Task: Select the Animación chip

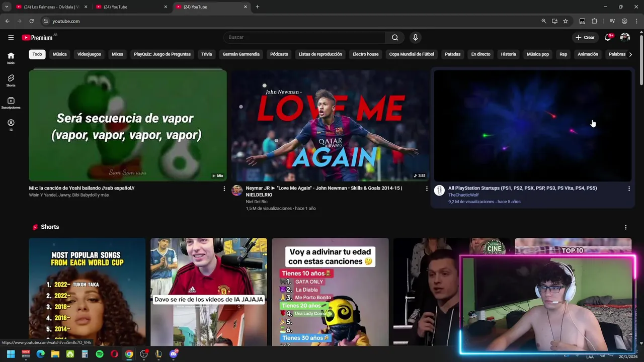Action: 588,54
